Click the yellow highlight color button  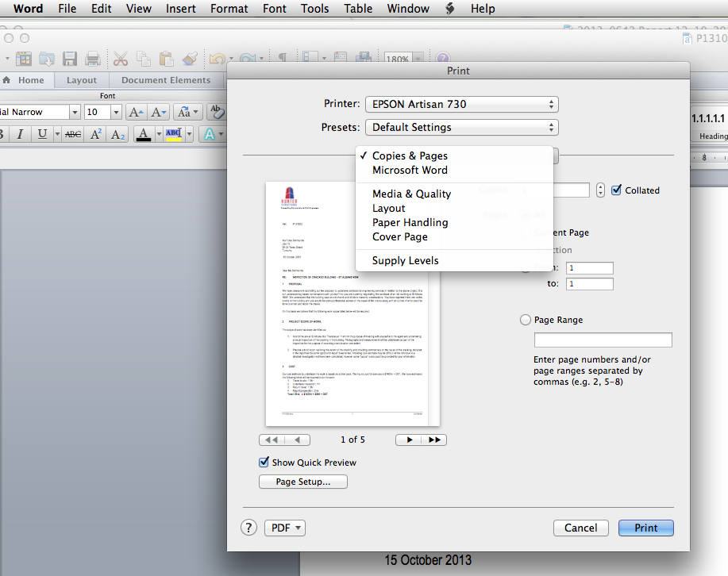coord(174,134)
